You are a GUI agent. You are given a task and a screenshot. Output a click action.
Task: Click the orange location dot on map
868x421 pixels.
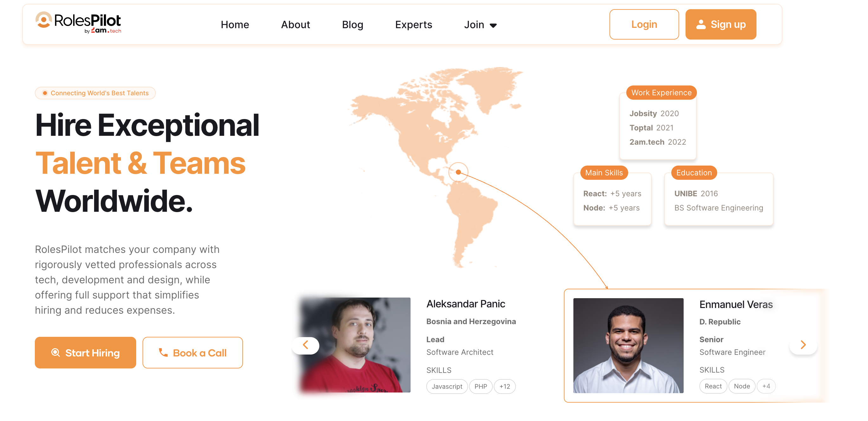click(x=458, y=172)
